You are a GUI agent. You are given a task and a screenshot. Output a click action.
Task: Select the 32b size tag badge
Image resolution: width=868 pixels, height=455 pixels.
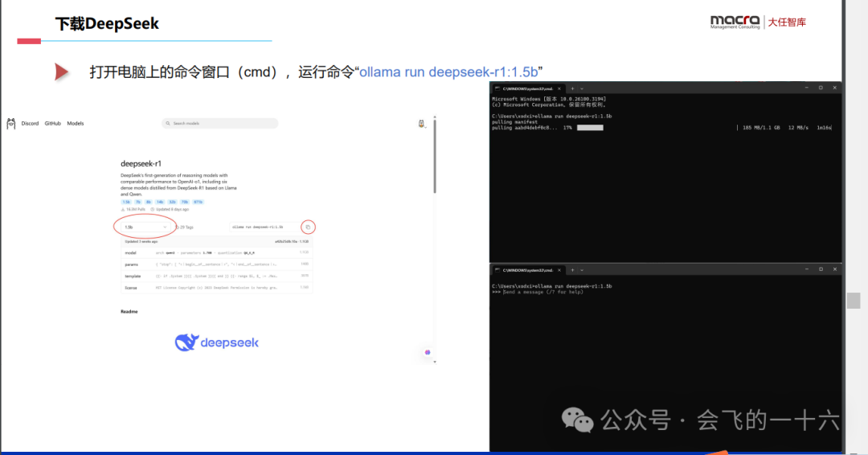tap(172, 202)
